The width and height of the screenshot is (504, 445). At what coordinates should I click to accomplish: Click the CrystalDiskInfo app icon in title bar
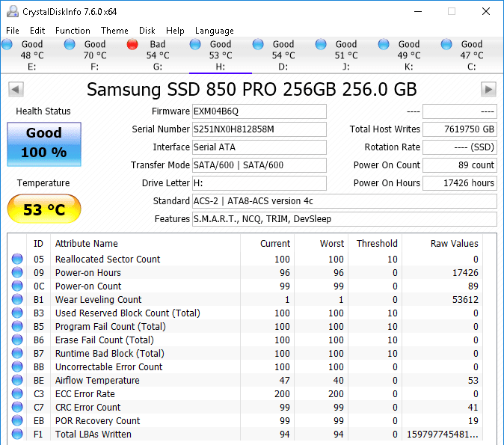click(13, 11)
